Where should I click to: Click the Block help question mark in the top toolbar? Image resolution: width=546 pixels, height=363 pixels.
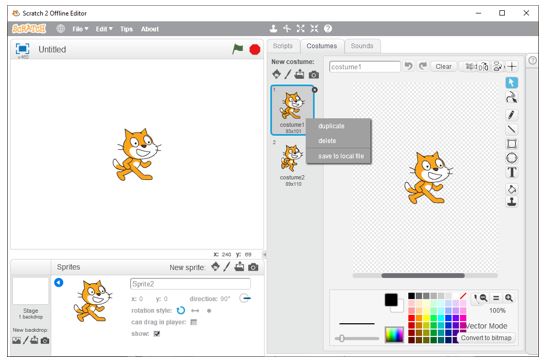pyautogui.click(x=328, y=29)
